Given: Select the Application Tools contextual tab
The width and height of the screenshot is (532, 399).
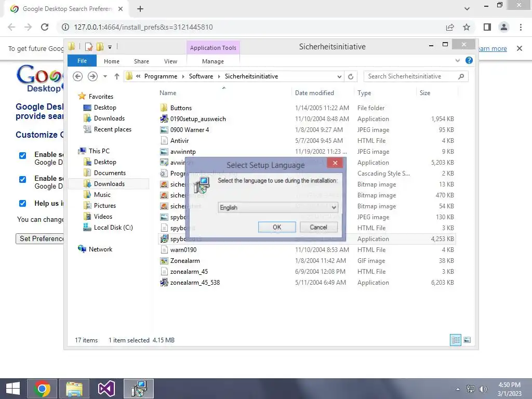Looking at the screenshot, I should [213, 48].
